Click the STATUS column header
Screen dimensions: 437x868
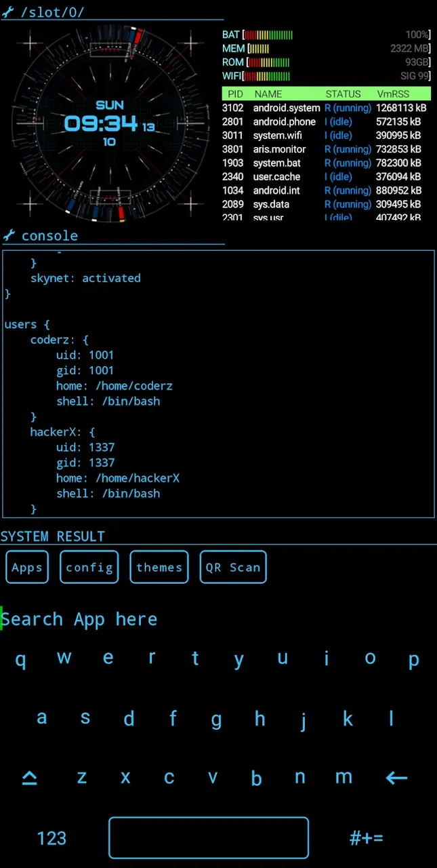click(343, 94)
